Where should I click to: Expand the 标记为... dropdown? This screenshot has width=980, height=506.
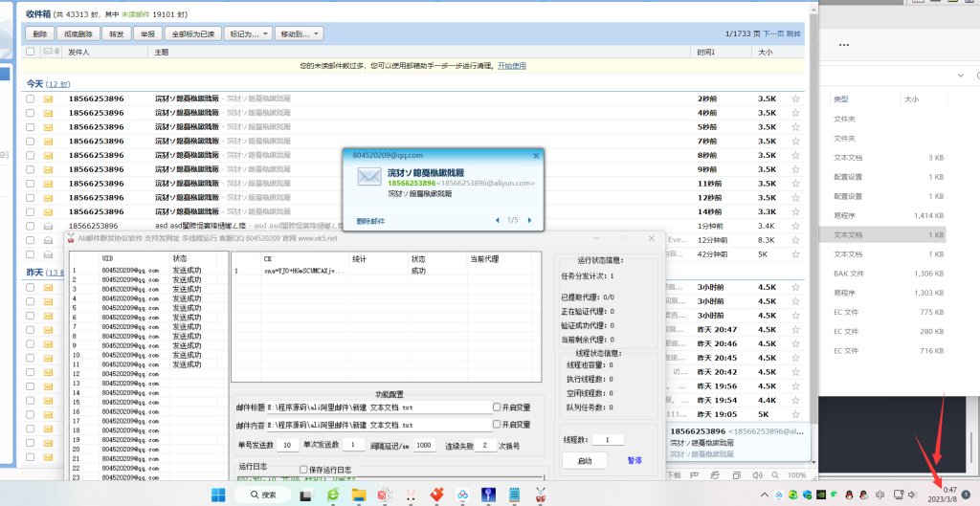point(247,33)
